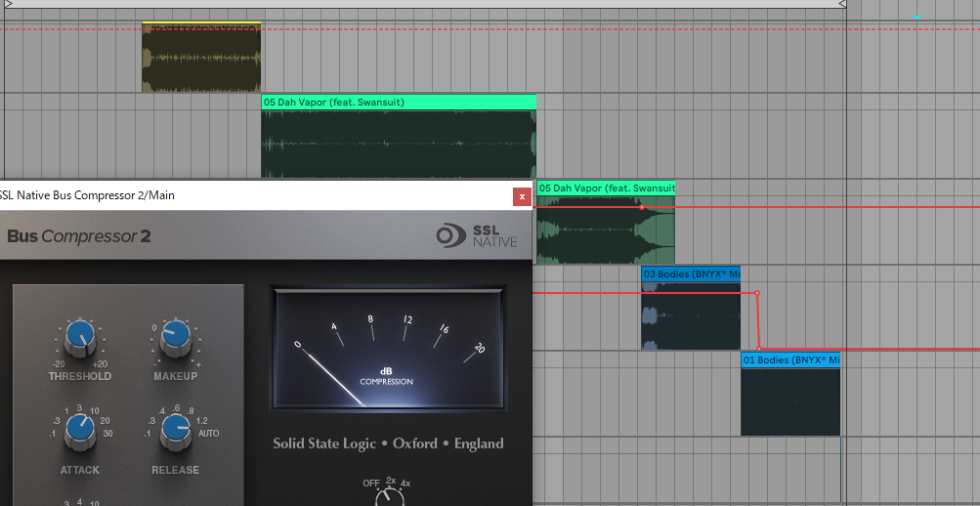
Task: Select the long 05 Dah Vapor clip header
Action: [x=399, y=102]
